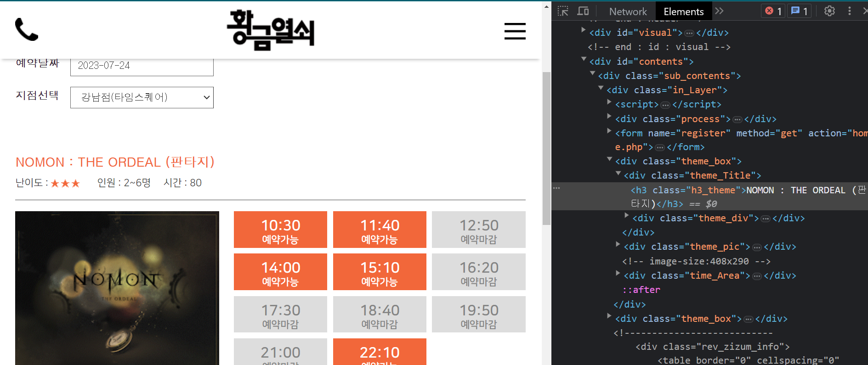Viewport: 868px width, 365px height.
Task: Open DevTools kebab options menu
Action: 850,11
